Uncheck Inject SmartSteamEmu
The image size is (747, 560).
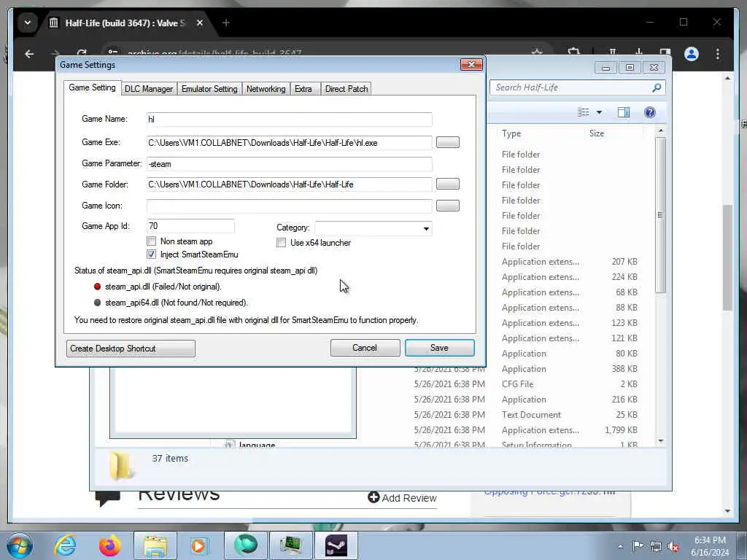click(x=152, y=254)
